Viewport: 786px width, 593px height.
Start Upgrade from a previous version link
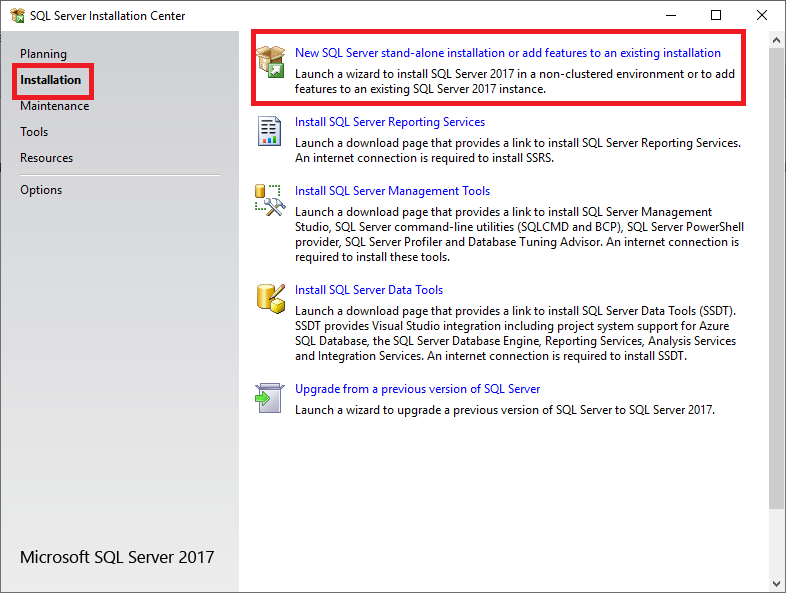[x=418, y=389]
